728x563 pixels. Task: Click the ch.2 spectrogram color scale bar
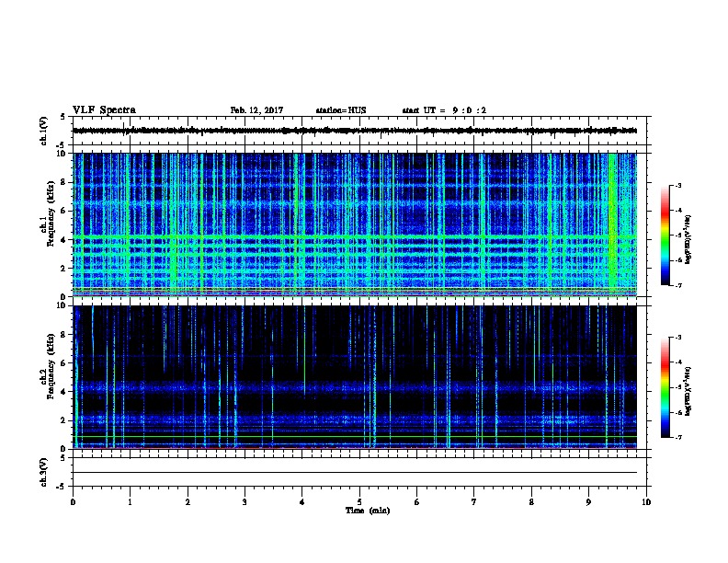pyautogui.click(x=665, y=387)
